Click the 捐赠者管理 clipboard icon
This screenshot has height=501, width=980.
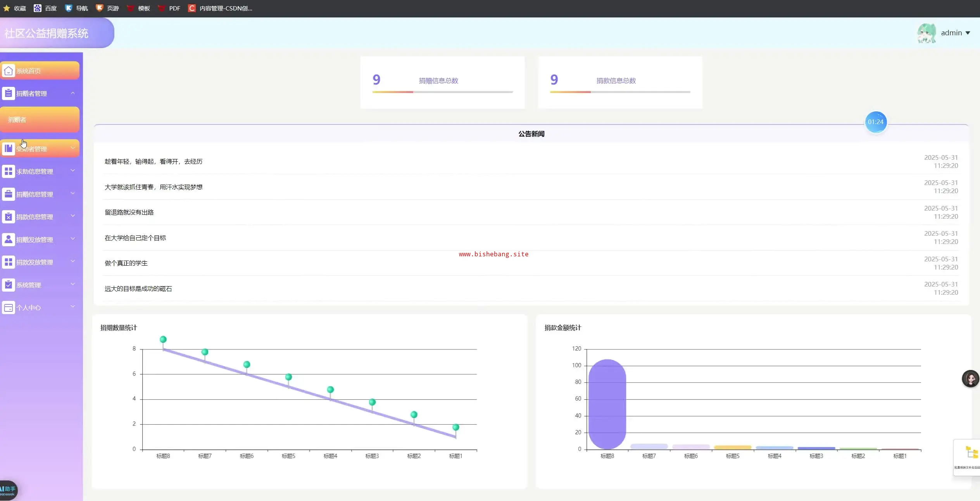tap(9, 93)
